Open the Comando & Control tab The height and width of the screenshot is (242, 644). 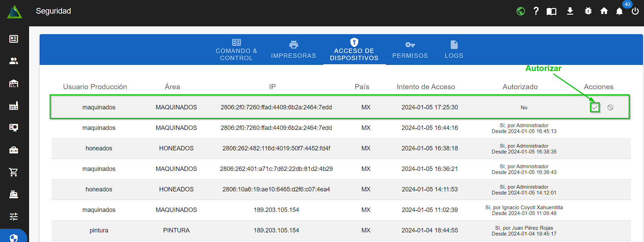[236, 50]
